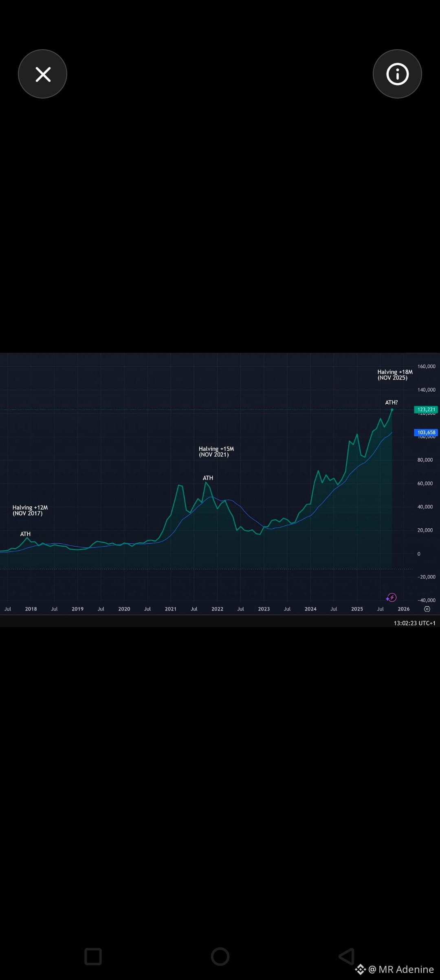The height and width of the screenshot is (980, 440).
Task: Click the 2021 label on time axis
Action: [x=171, y=609]
